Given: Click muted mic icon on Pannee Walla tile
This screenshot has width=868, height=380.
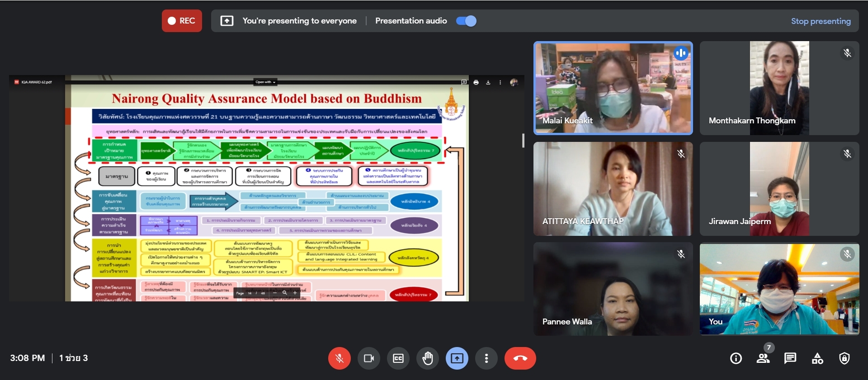Looking at the screenshot, I should tap(681, 254).
